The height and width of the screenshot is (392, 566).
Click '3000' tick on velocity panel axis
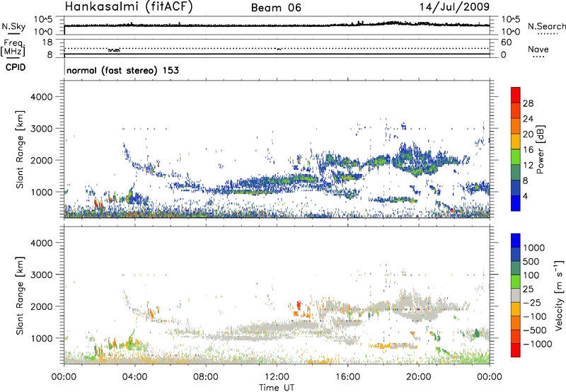pos(42,275)
